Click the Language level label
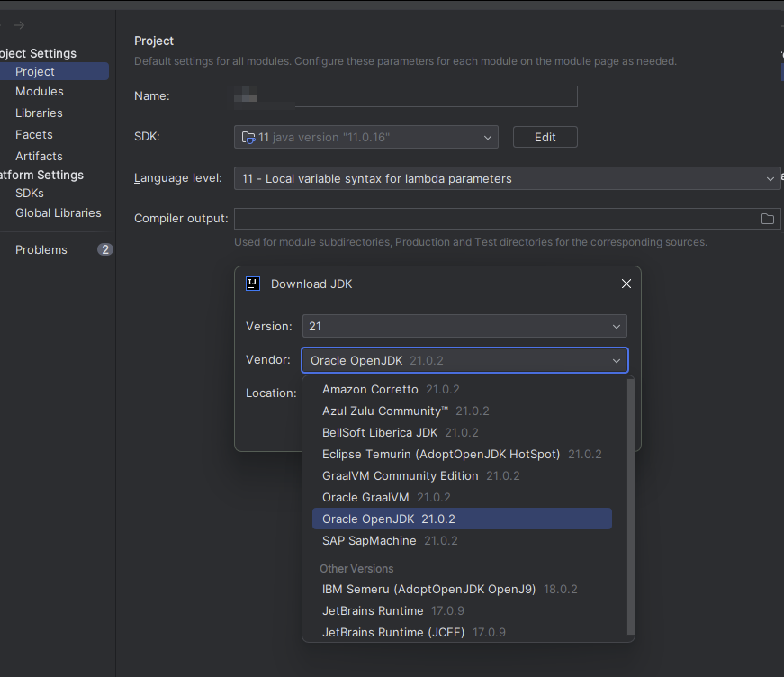The width and height of the screenshot is (784, 677). click(177, 178)
